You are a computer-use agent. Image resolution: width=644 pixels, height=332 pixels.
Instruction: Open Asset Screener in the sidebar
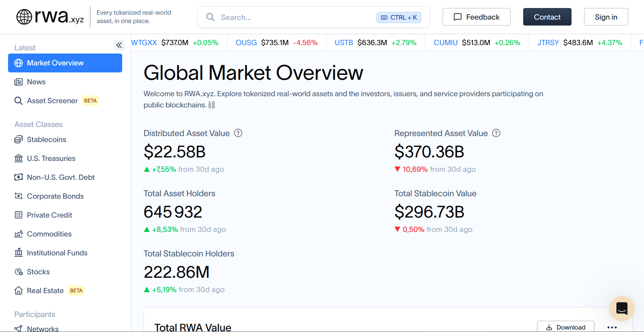pos(52,101)
